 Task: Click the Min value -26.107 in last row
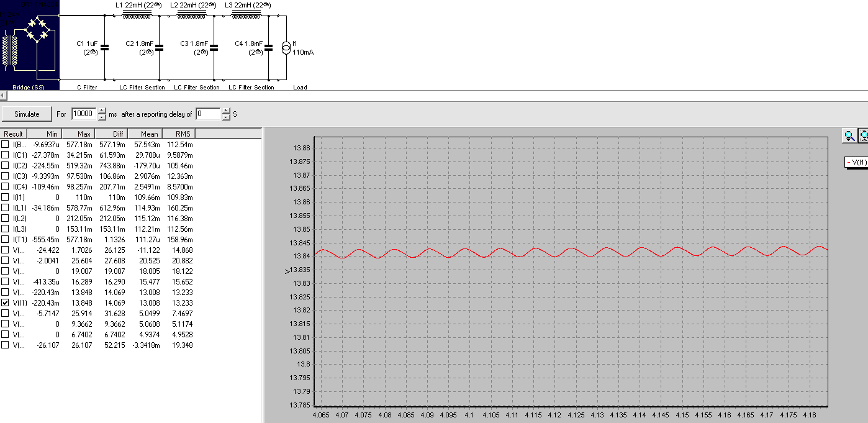pyautogui.click(x=47, y=345)
